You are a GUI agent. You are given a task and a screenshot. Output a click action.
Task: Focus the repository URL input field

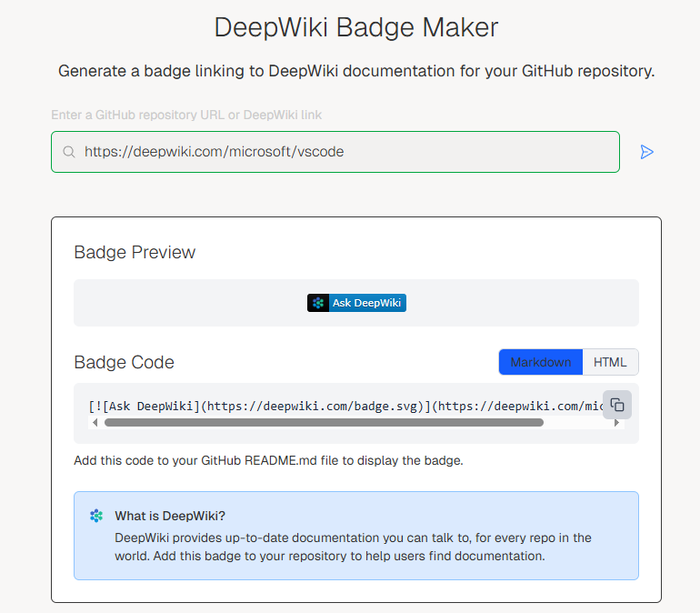pyautogui.click(x=335, y=152)
